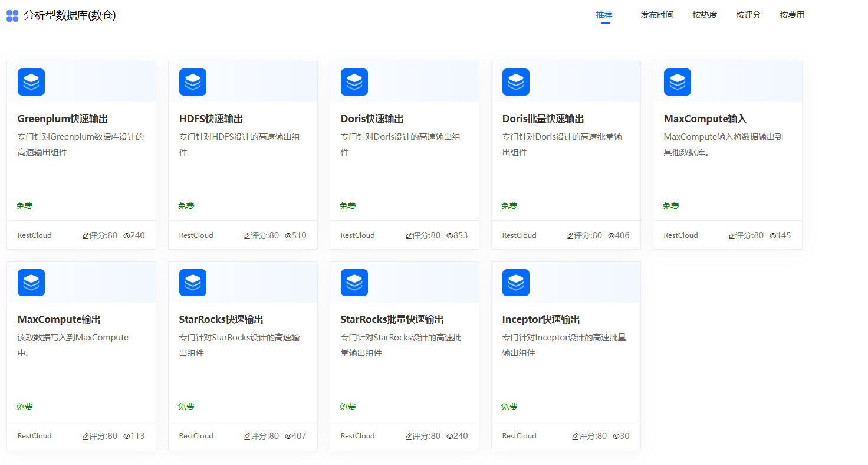Screen dimensions: 868x465
Task: Open the MaxCompute输出 title link
Action: (x=59, y=319)
